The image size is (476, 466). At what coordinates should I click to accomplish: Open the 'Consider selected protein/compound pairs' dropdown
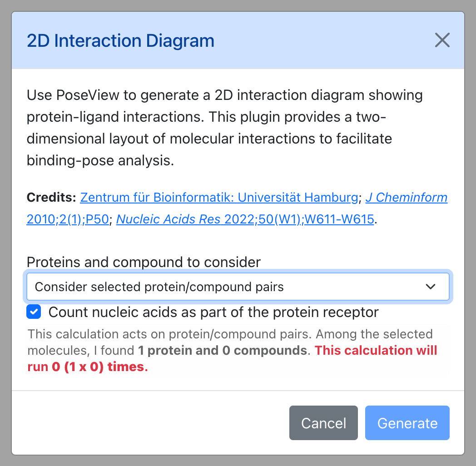click(x=238, y=287)
